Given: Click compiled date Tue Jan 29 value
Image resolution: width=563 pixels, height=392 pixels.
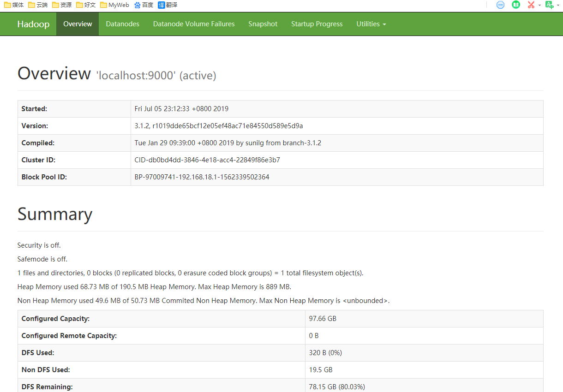Looking at the screenshot, I should point(228,143).
